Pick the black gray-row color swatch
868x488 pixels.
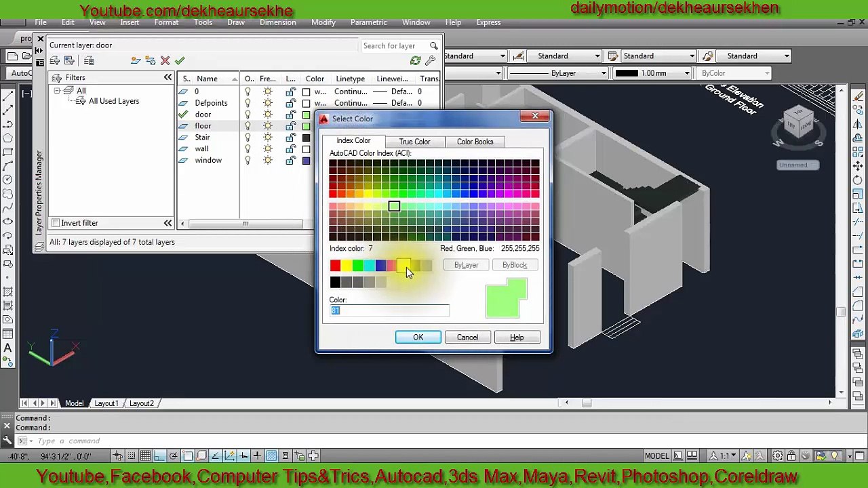pyautogui.click(x=335, y=282)
